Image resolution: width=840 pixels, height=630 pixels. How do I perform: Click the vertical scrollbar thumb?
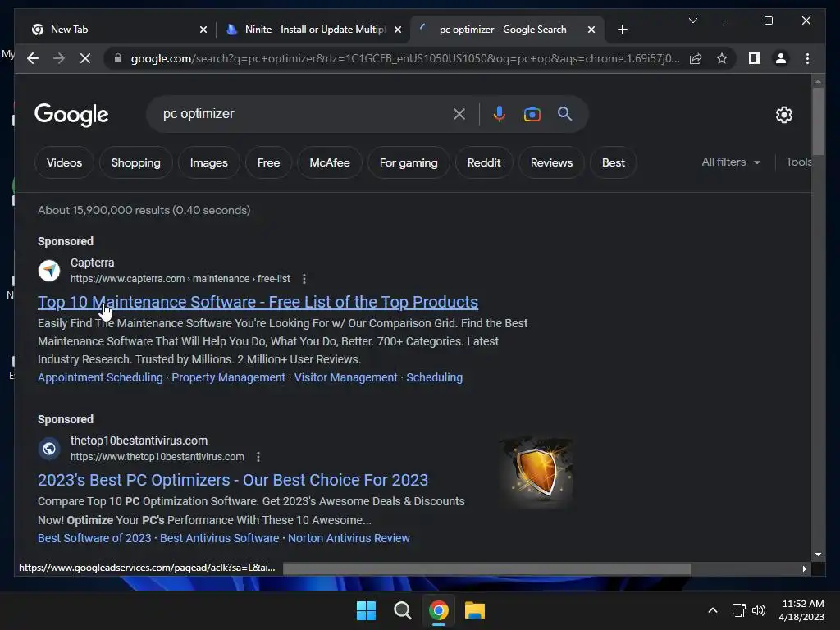point(818,121)
